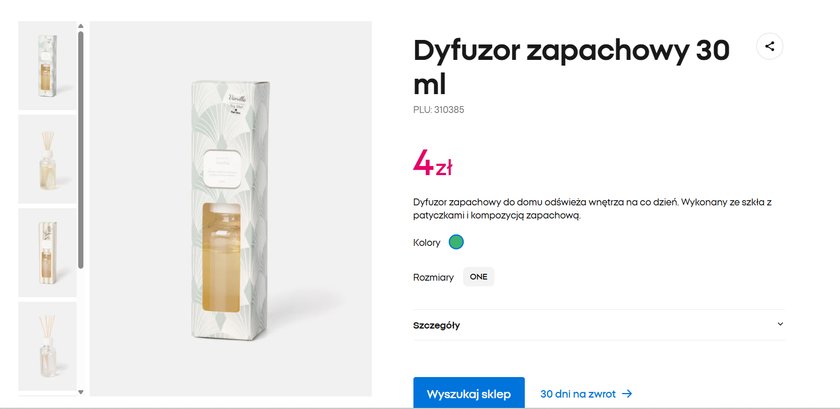This screenshot has width=840, height=409.
Task: Click the share icon beside the title
Action: (x=769, y=46)
